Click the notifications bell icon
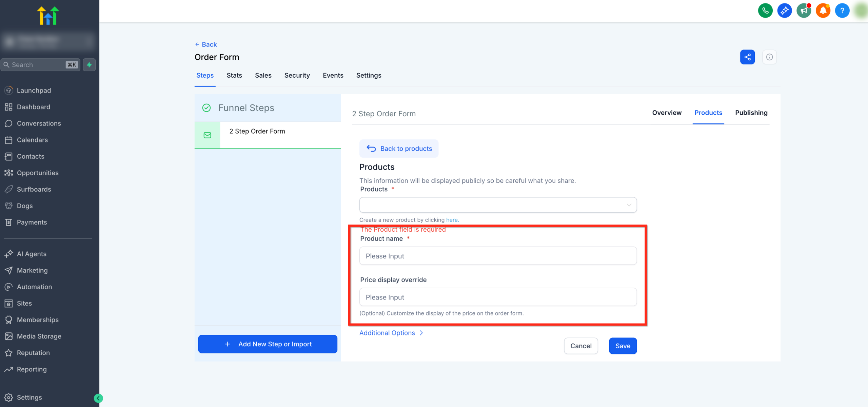This screenshot has width=868, height=407. point(823,11)
